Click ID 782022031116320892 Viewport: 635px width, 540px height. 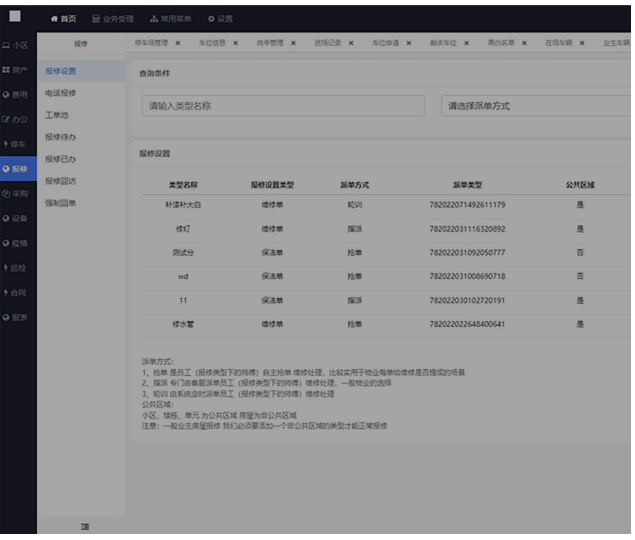click(467, 229)
